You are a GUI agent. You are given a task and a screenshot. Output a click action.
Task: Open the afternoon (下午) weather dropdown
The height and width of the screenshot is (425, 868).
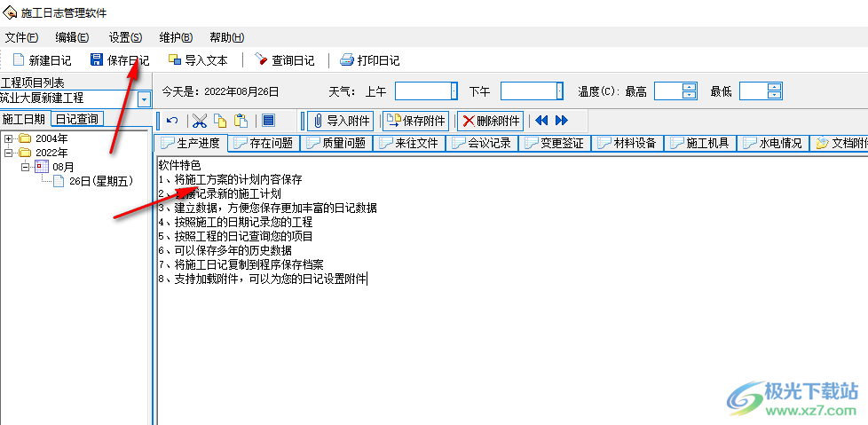click(x=560, y=91)
